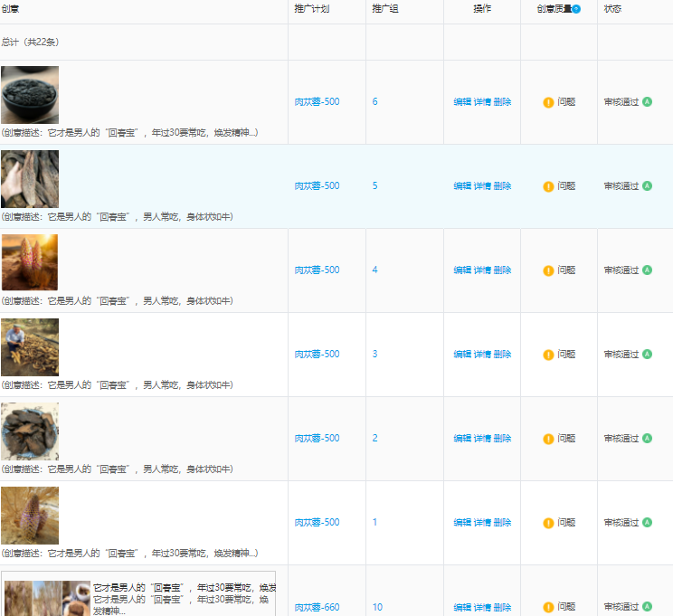Click 删除 for the group 4 creative
Viewport: 673px width, 616px height.
(x=502, y=270)
